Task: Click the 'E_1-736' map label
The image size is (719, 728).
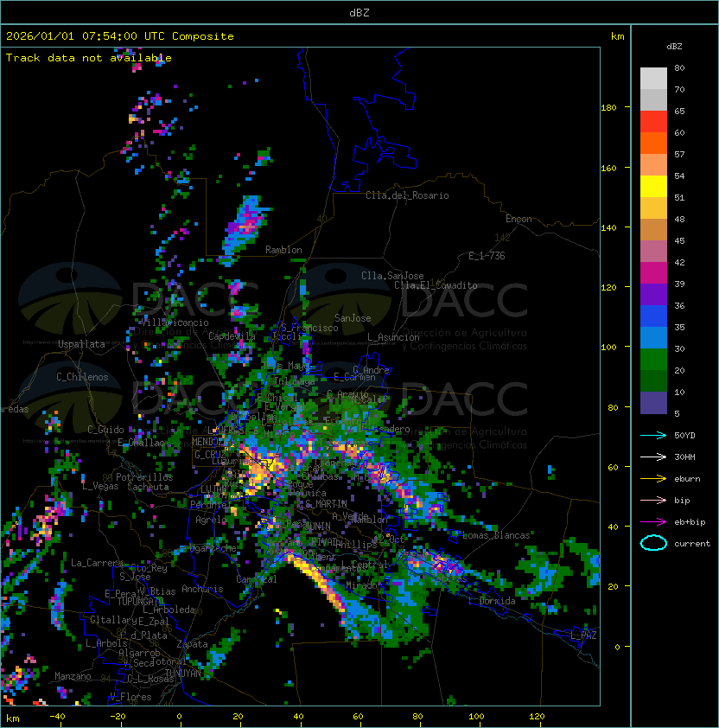Action: [487, 256]
